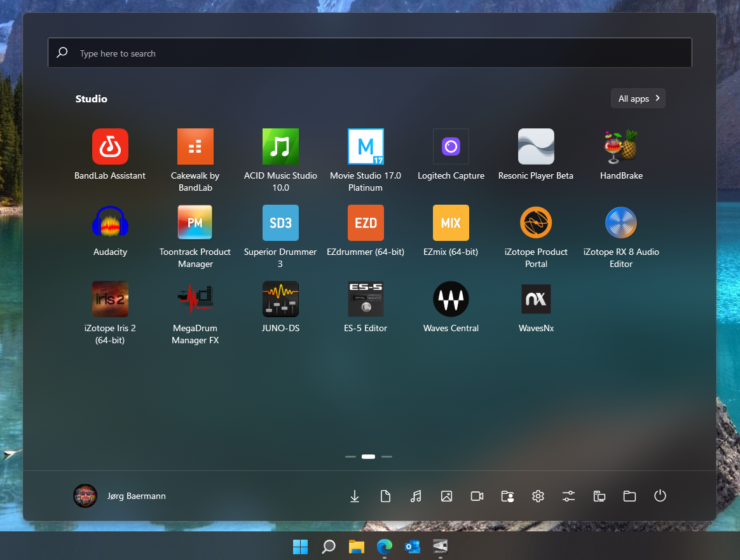This screenshot has width=740, height=560.
Task: Open EZdrummer (64-bit)
Action: (x=366, y=222)
